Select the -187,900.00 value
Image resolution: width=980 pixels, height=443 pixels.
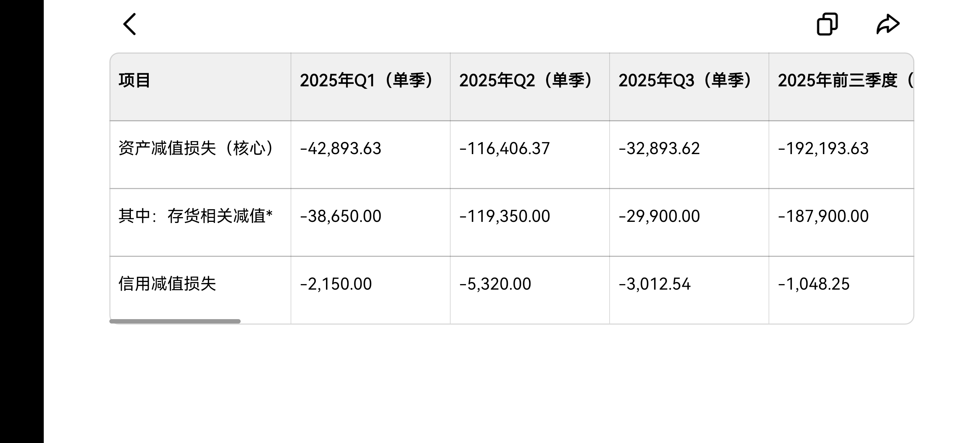tap(823, 216)
